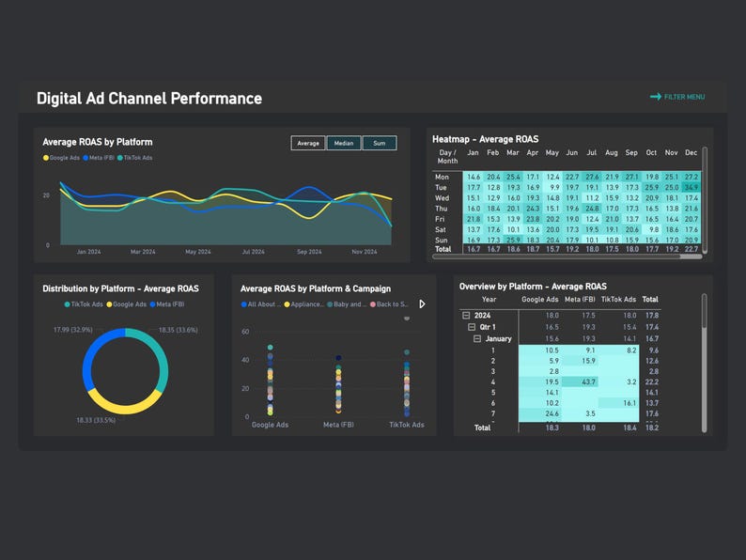
Task: Click the 18.33 (33.5%) donut label
Action: (96, 420)
